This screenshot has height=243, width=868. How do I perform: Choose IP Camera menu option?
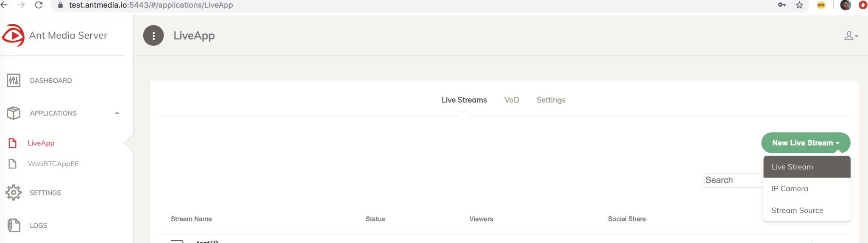(807, 189)
